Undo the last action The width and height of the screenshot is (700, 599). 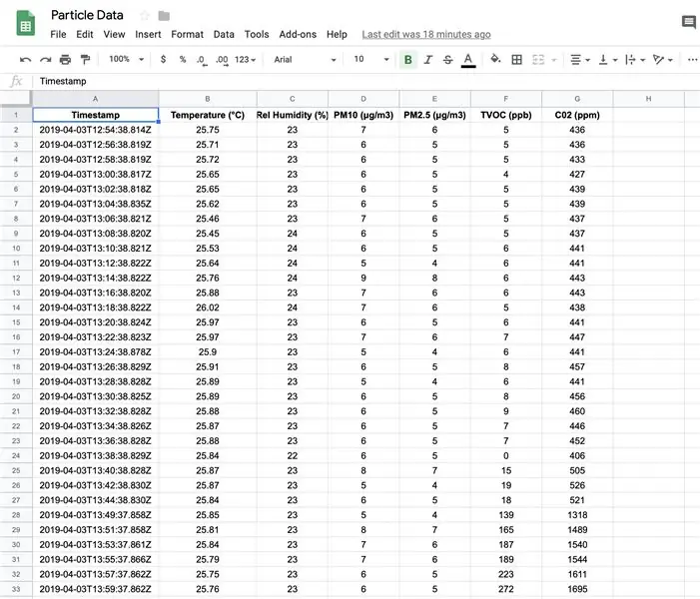pyautogui.click(x=25, y=59)
